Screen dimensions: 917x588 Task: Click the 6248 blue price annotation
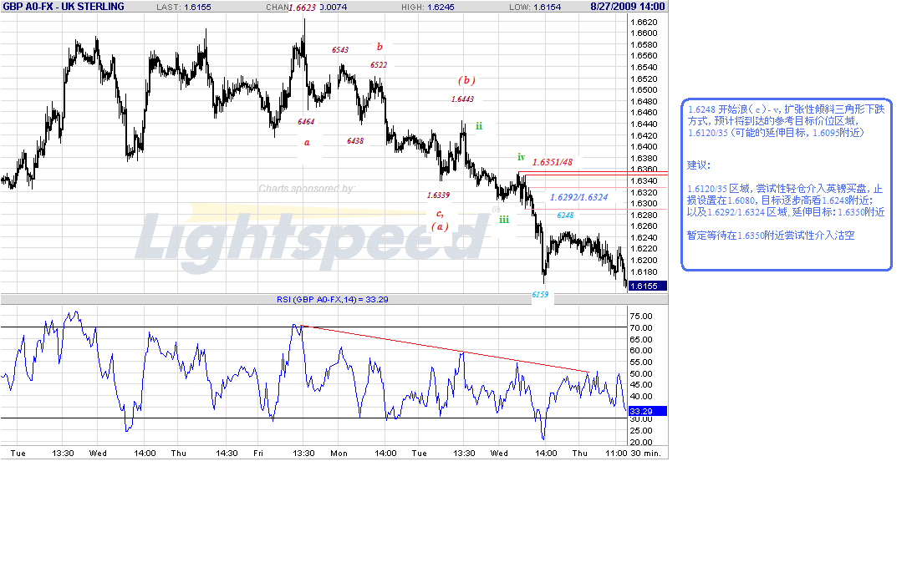565,215
